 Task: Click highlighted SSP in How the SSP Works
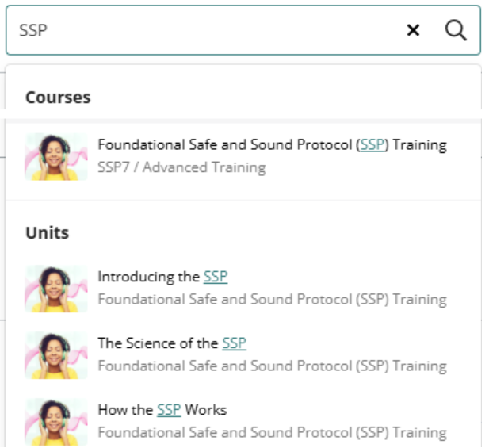pyautogui.click(x=169, y=410)
